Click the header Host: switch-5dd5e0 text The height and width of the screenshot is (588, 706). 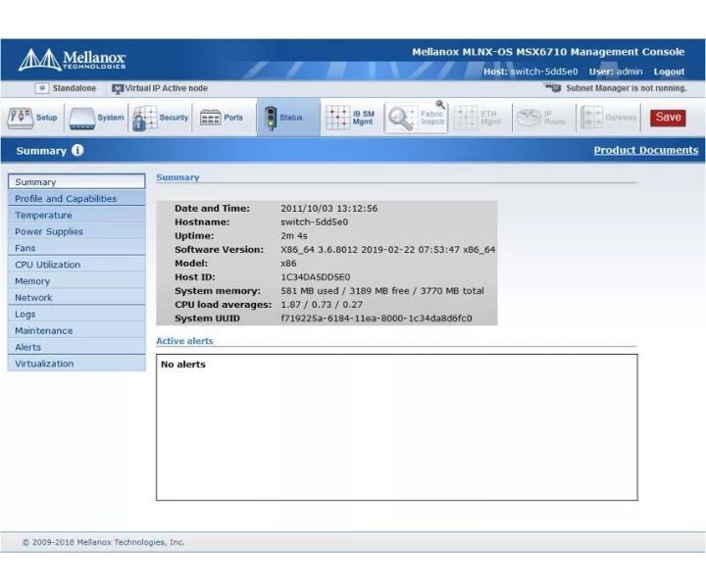click(530, 72)
